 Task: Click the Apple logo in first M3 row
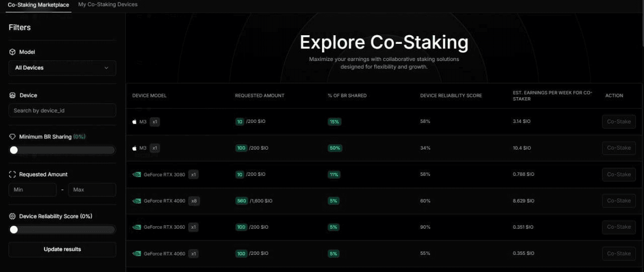click(134, 121)
